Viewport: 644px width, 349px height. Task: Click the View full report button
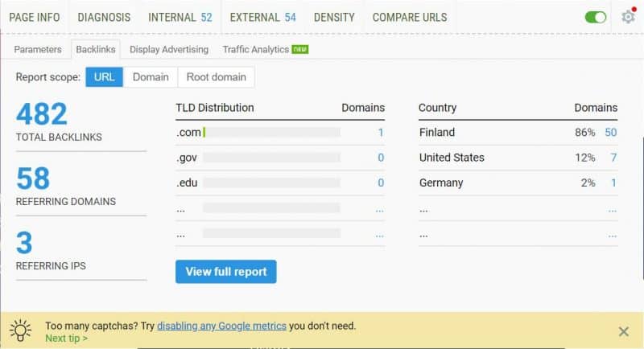click(226, 272)
